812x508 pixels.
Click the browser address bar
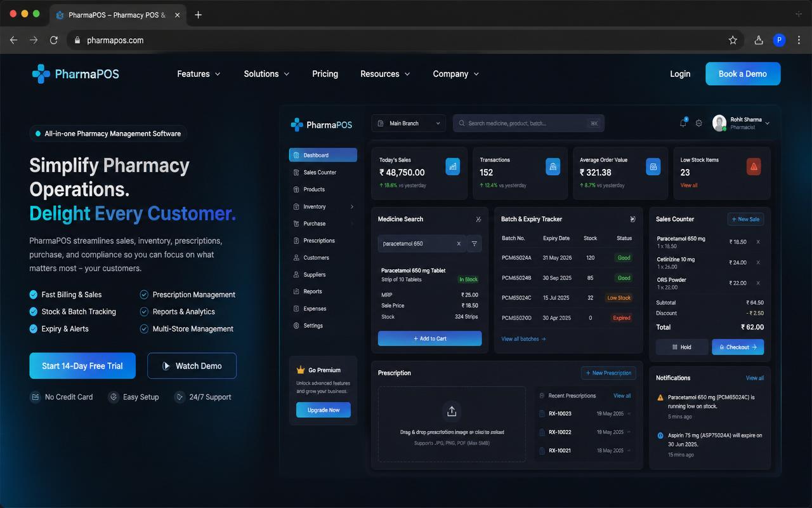tap(406, 40)
